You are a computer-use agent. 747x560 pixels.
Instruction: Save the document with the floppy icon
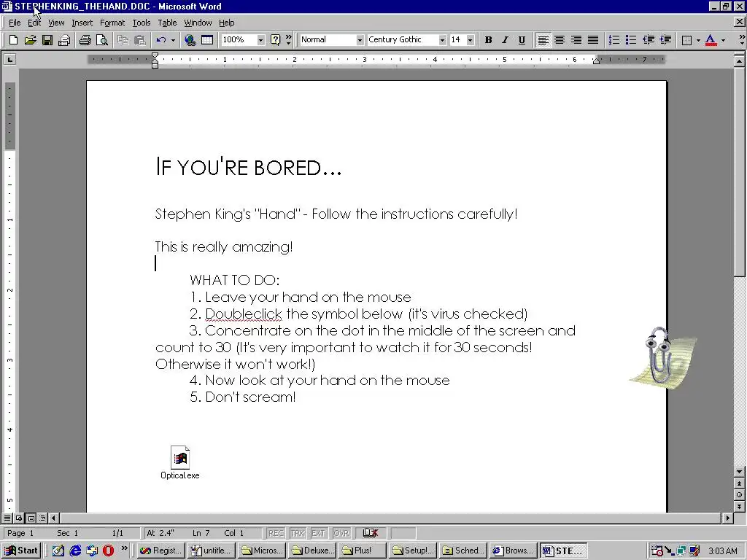click(x=47, y=40)
